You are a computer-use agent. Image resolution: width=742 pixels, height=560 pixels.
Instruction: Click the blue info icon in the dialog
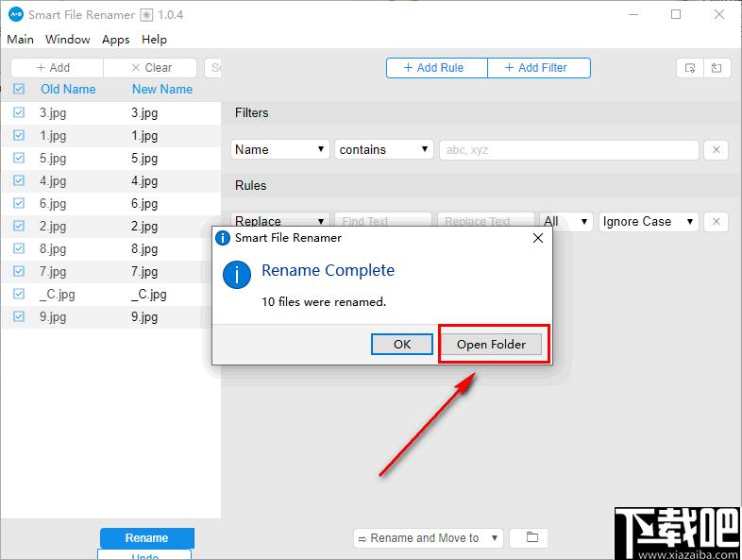[236, 275]
